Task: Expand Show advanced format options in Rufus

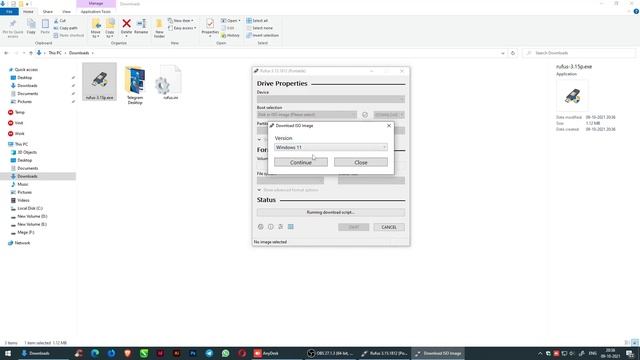Action: [x=288, y=190]
